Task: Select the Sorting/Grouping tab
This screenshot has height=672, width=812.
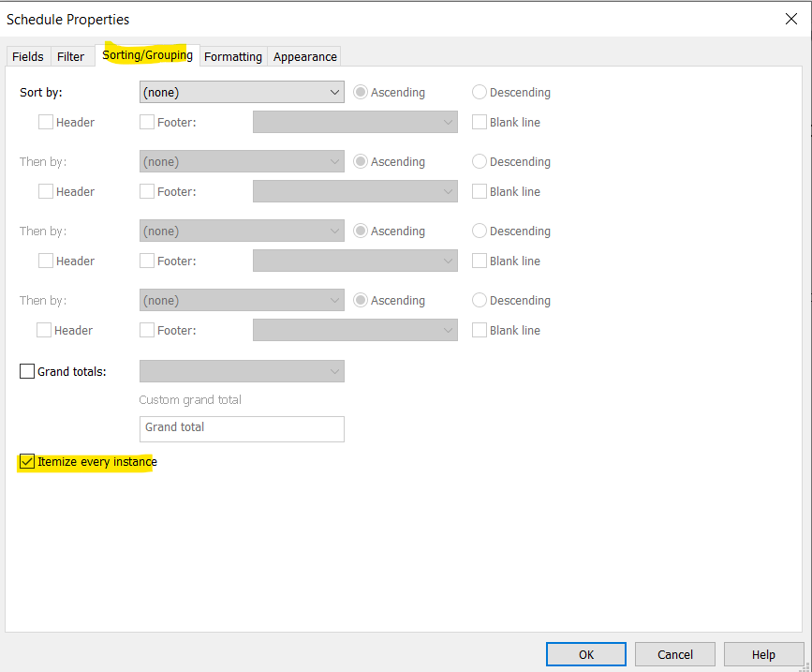Action: [147, 56]
